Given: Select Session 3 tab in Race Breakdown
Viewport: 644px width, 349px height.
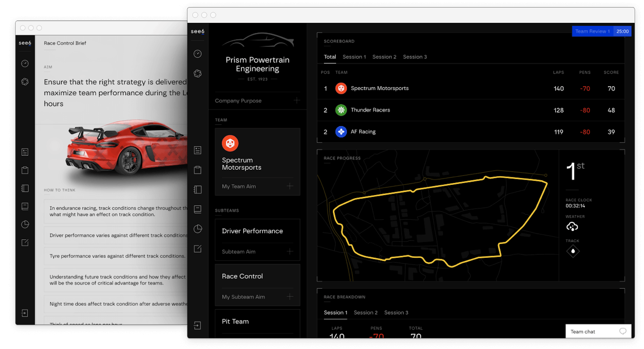Looking at the screenshot, I should click(x=396, y=313).
